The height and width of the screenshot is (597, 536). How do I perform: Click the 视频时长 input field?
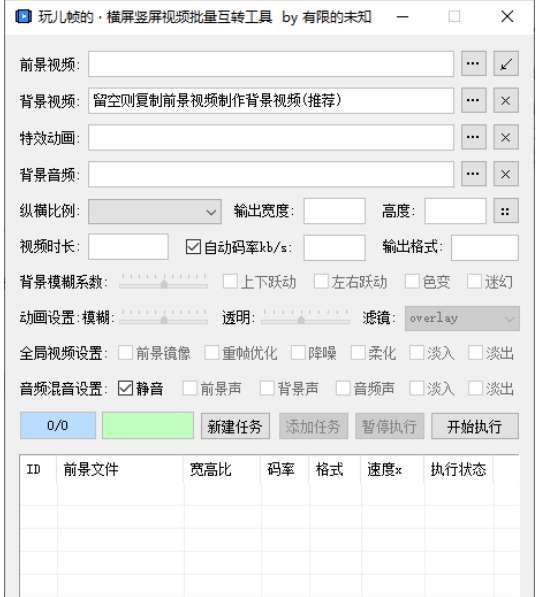pyautogui.click(x=128, y=247)
